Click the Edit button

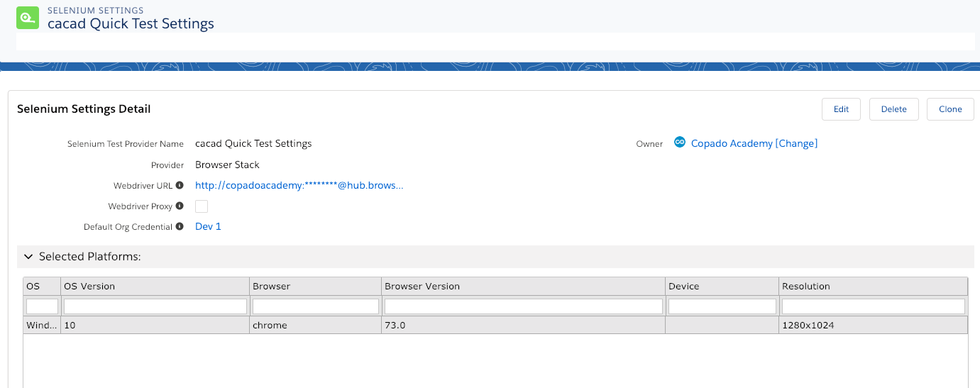point(841,109)
